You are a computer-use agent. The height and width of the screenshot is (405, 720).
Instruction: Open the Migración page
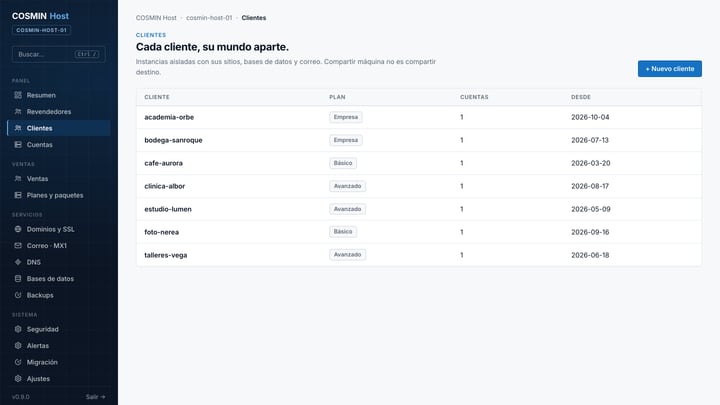click(59, 362)
